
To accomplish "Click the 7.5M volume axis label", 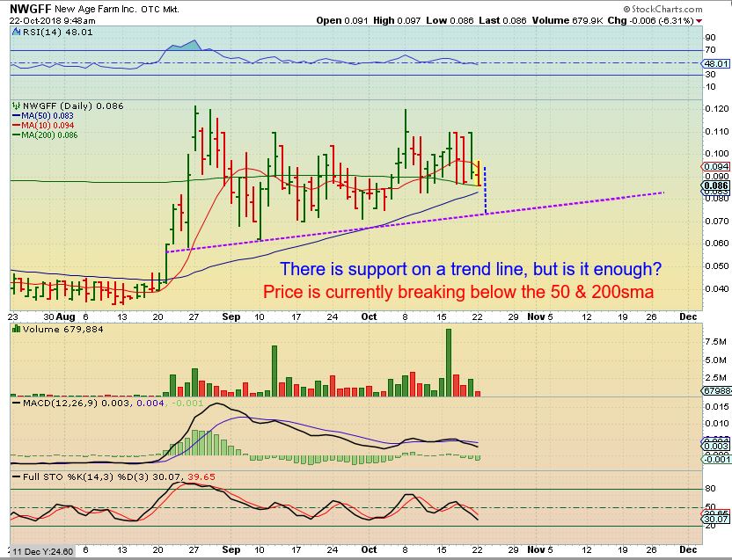I will [x=715, y=342].
